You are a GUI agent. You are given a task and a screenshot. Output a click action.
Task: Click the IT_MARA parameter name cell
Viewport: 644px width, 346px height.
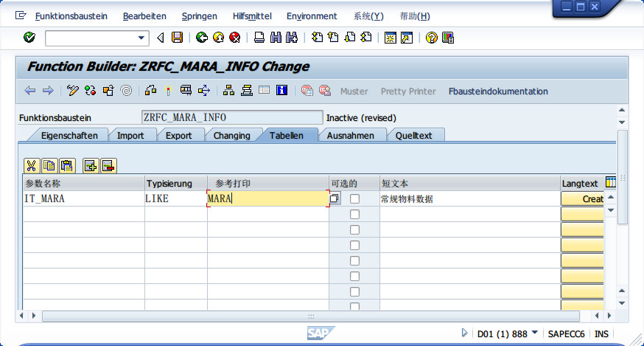84,198
